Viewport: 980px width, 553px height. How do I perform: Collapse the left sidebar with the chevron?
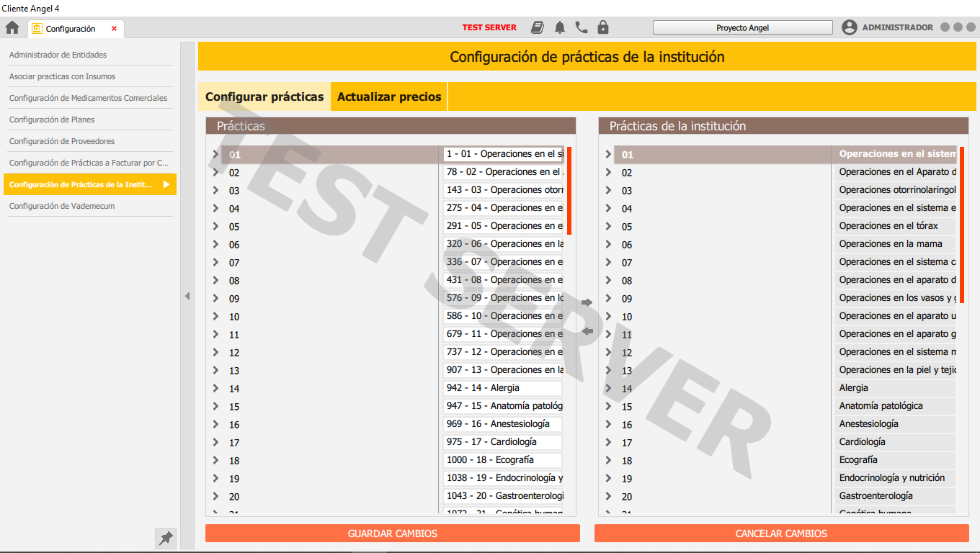[x=187, y=295]
